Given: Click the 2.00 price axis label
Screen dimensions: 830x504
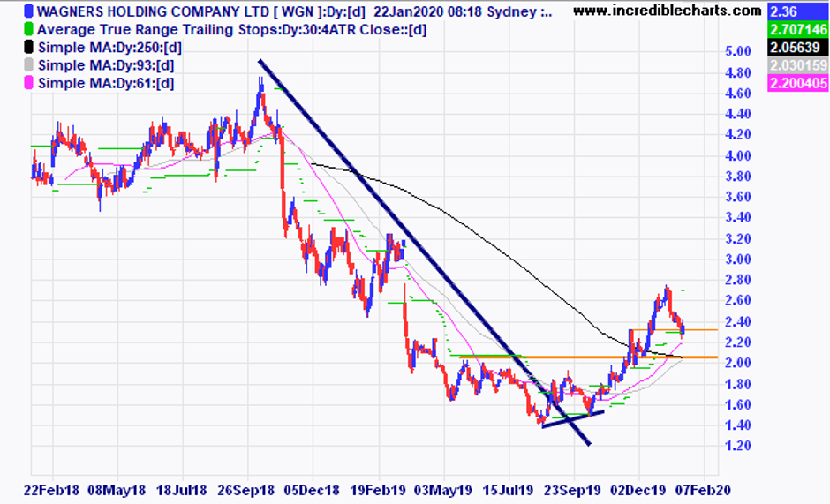Looking at the screenshot, I should [737, 363].
